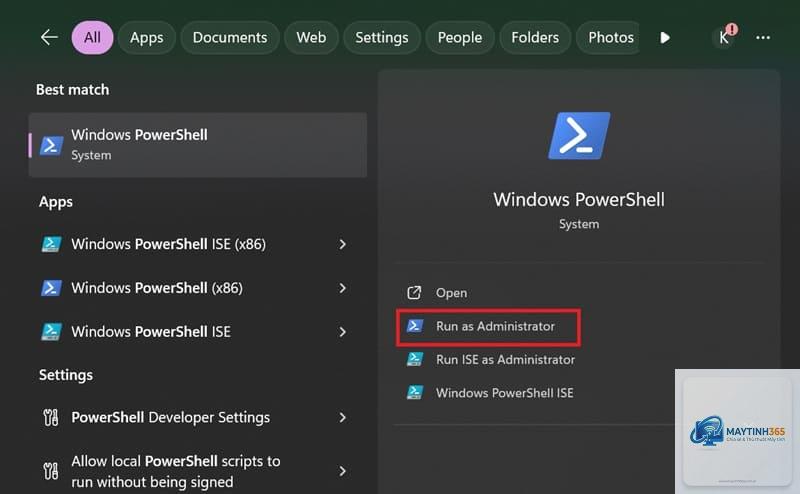
Task: Click the Run as Administrator PowerShell icon
Action: [x=414, y=326]
